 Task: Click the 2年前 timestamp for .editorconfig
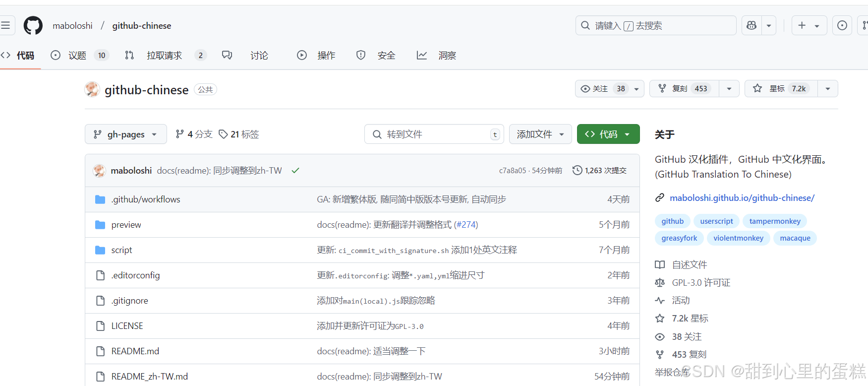[619, 275]
